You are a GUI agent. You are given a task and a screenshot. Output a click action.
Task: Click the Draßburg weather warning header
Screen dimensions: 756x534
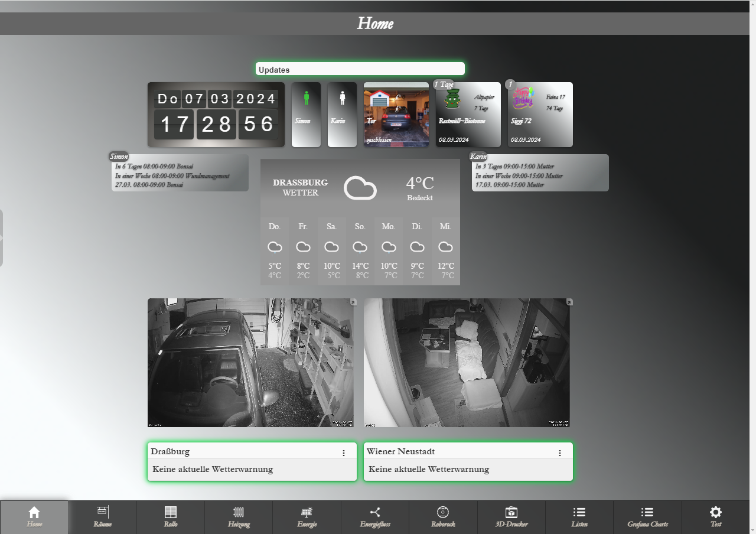[252, 451]
